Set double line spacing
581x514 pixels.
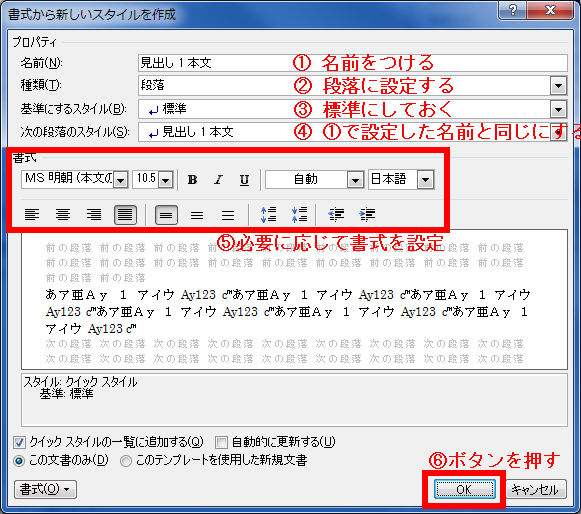(x=228, y=215)
